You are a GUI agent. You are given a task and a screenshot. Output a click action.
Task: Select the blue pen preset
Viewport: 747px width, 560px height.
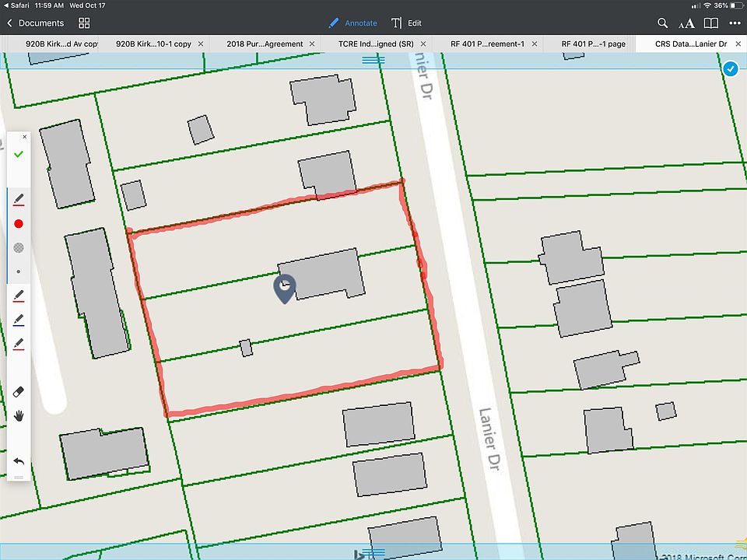point(19,320)
